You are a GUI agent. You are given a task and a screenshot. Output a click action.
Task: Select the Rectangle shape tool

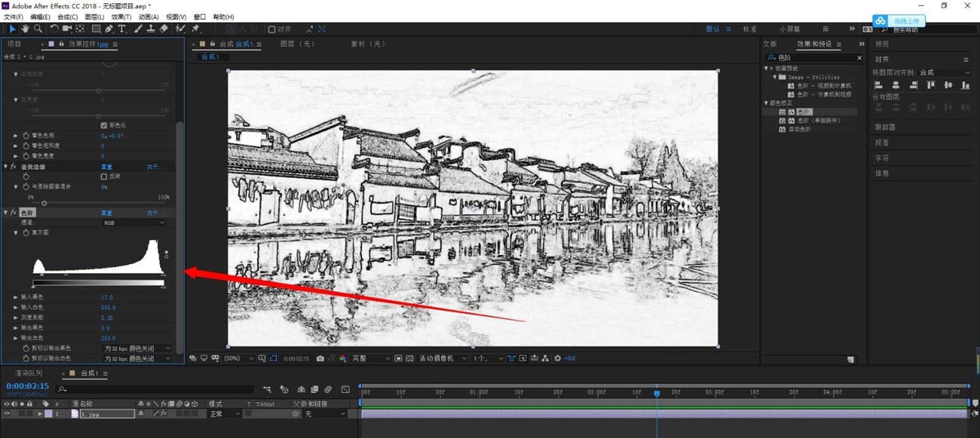click(96, 29)
